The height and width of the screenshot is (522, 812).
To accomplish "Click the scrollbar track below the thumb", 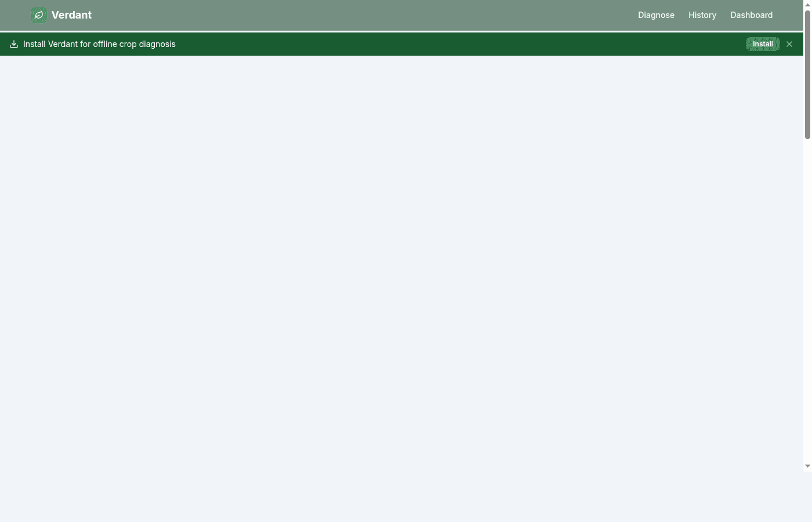I will [x=807, y=302].
